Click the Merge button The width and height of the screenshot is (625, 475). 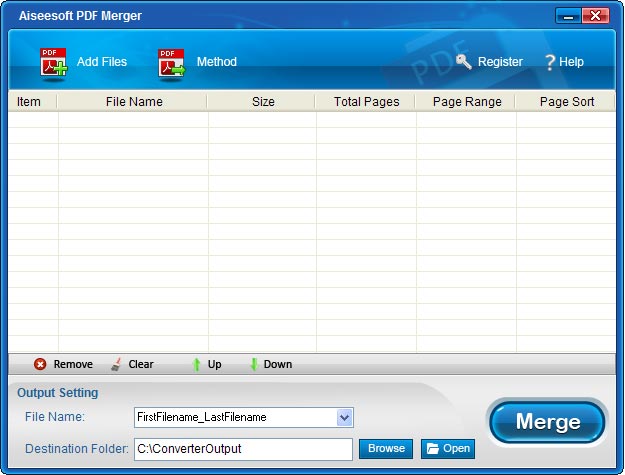(547, 422)
